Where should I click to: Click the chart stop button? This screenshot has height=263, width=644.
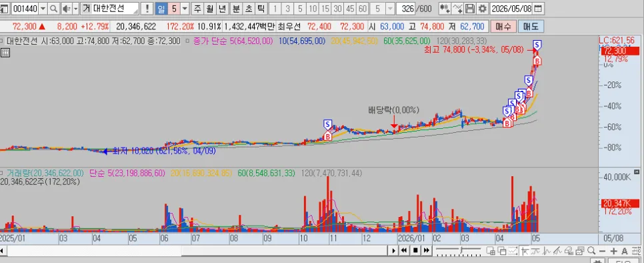pos(415,250)
